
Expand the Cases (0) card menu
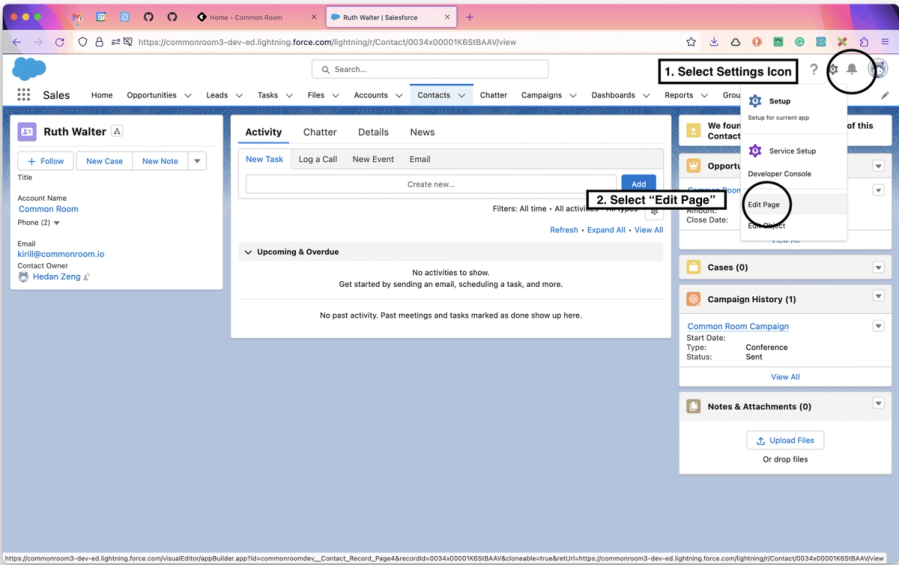[x=878, y=267]
